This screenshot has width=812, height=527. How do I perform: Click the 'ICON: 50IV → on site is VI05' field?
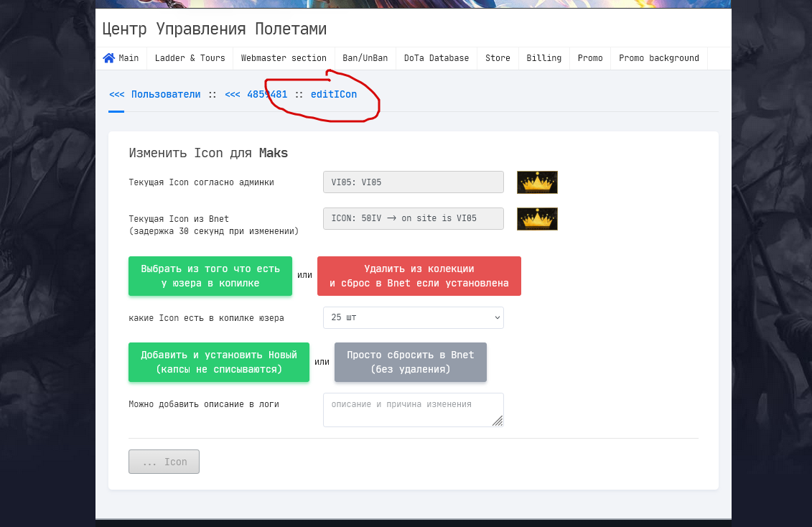pos(414,218)
